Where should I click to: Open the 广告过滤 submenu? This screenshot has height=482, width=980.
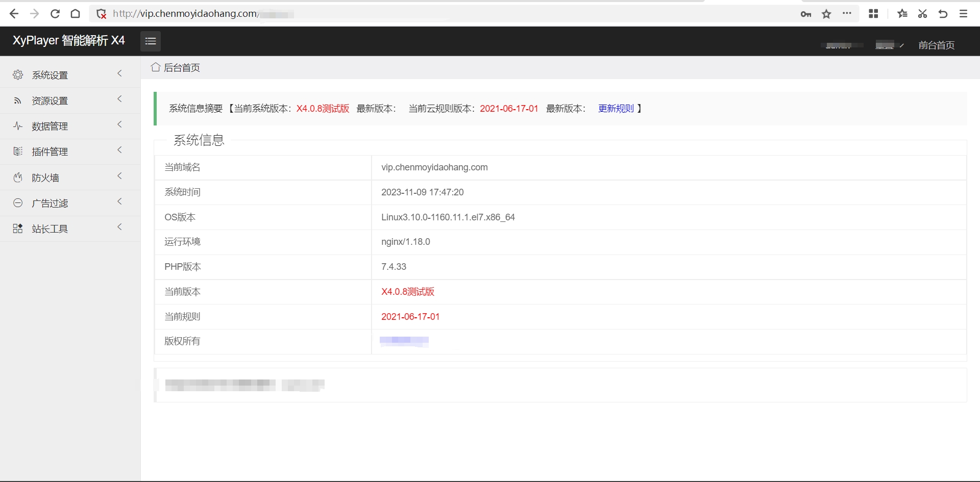click(x=50, y=202)
